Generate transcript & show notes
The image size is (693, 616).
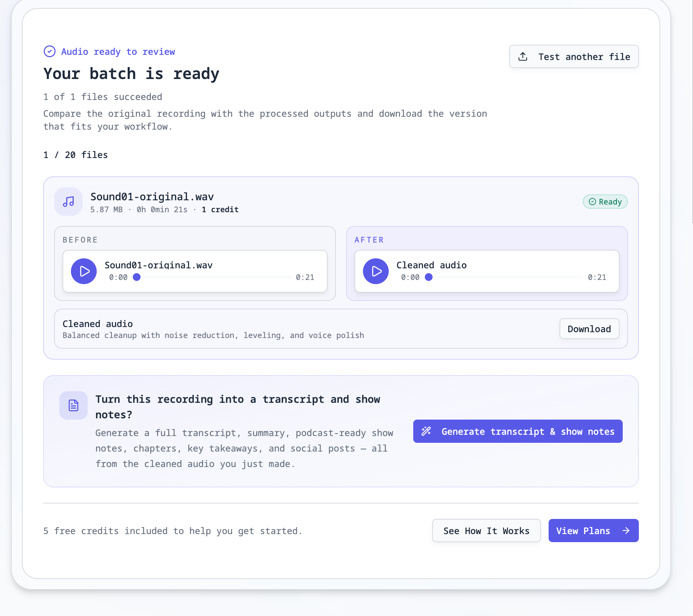click(518, 431)
